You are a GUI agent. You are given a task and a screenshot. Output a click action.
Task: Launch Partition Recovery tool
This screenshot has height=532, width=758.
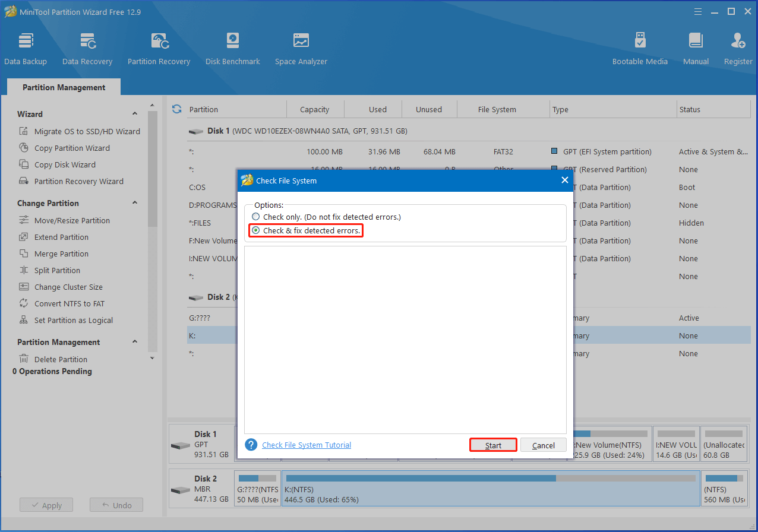pos(159,49)
